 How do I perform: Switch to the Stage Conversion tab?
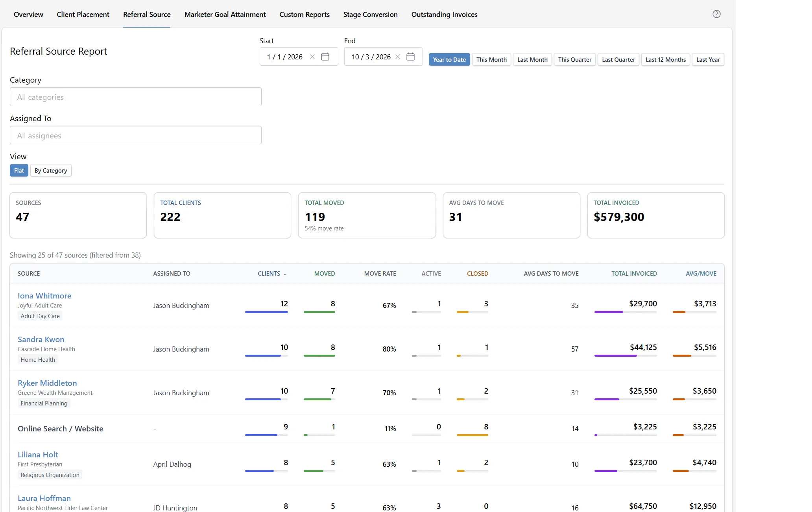[x=370, y=15]
